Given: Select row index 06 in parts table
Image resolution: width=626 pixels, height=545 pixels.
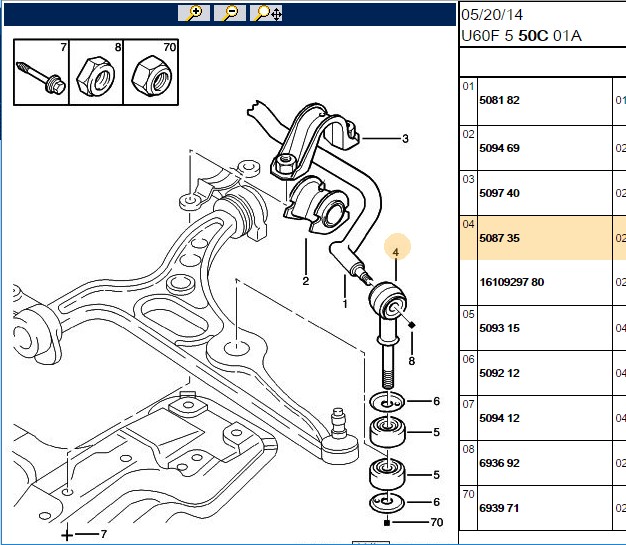Looking at the screenshot, I should [x=468, y=360].
